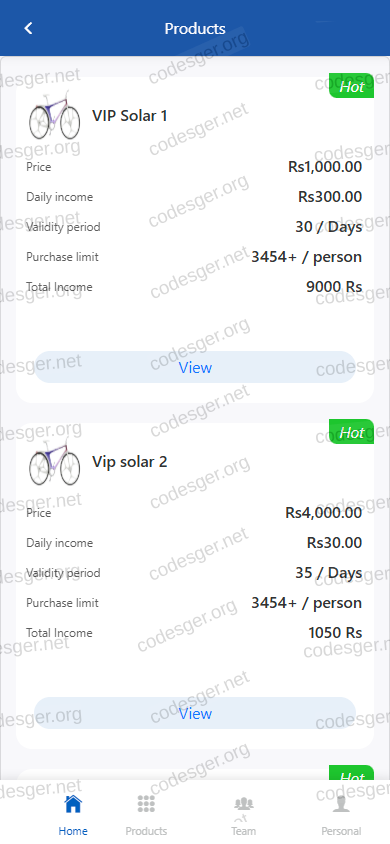This screenshot has height=844, width=390.
Task: Click the Vip solar 2 title
Action: 130,462
